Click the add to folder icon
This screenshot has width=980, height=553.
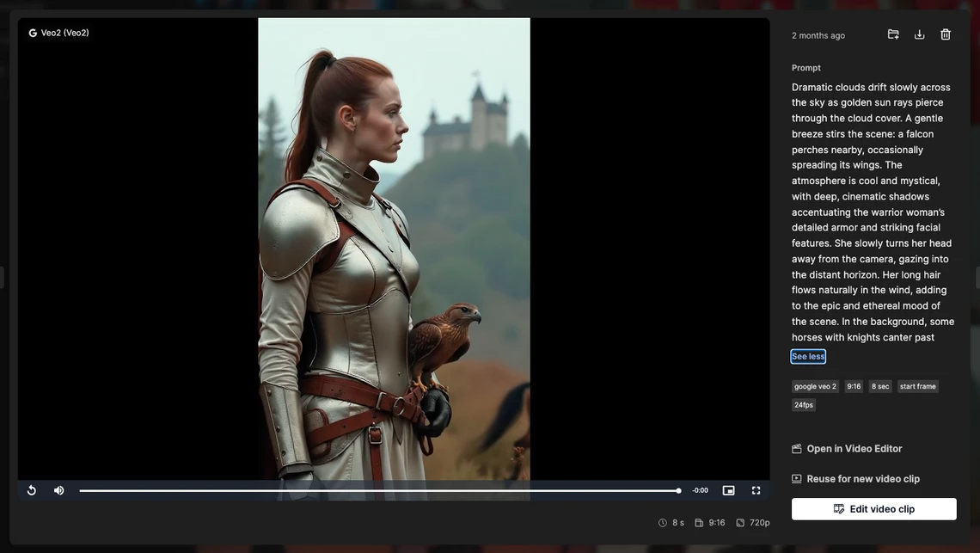coord(893,34)
